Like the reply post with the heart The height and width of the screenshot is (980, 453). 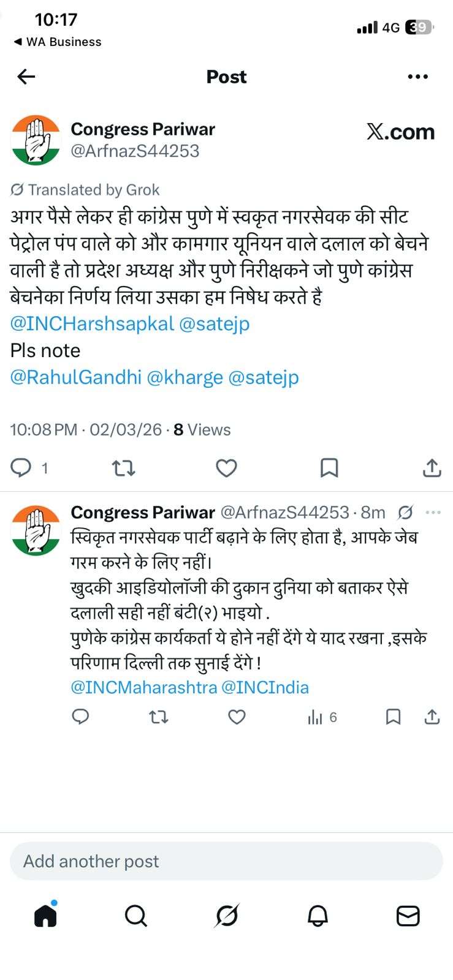click(237, 717)
